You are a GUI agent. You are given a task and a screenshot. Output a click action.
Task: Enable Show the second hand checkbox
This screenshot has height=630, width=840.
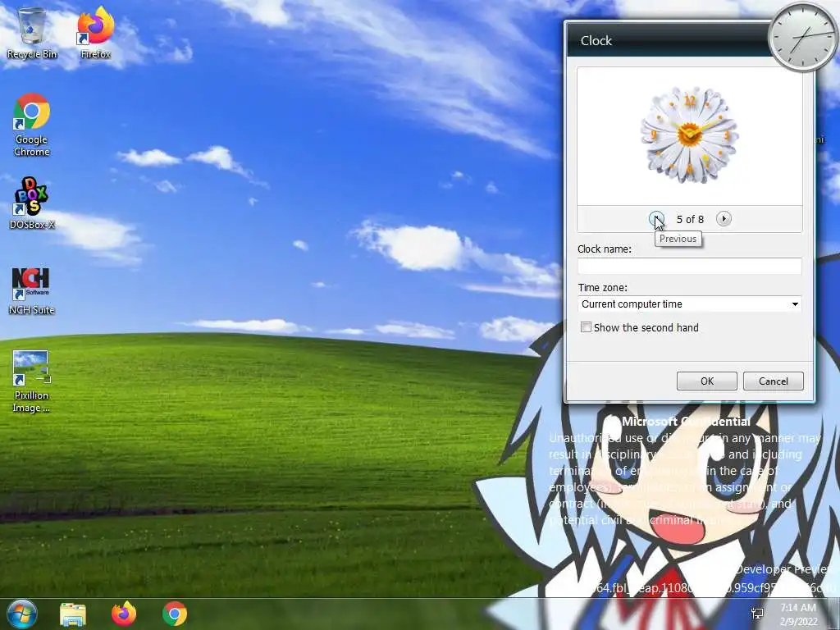tap(586, 327)
